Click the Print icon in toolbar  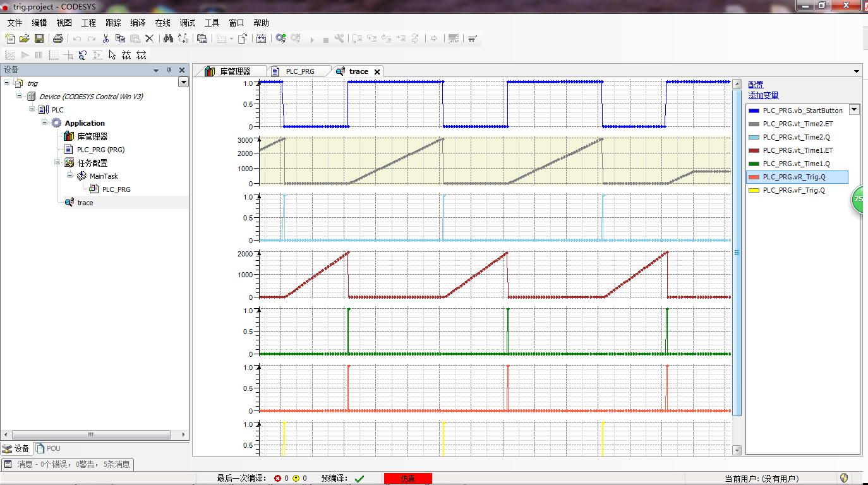click(58, 39)
